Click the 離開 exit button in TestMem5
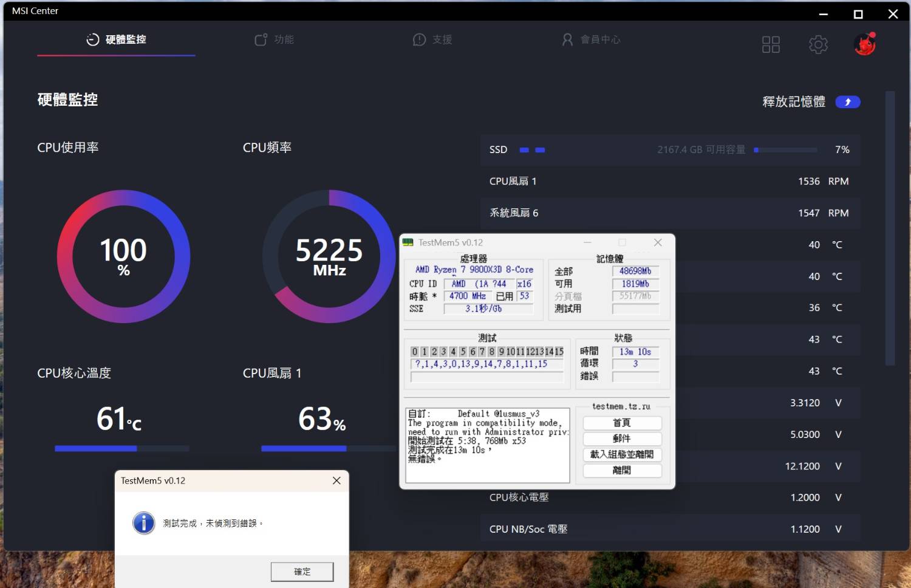911x588 pixels. pos(622,470)
